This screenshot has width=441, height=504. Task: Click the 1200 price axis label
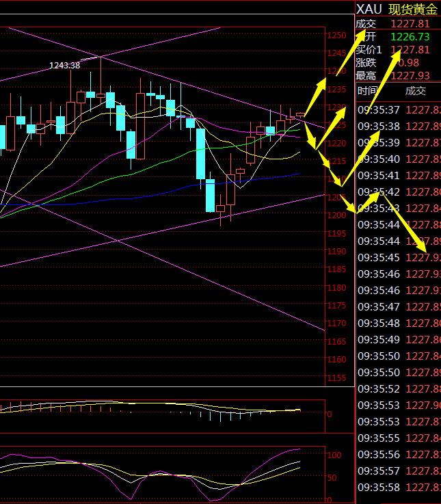336,215
